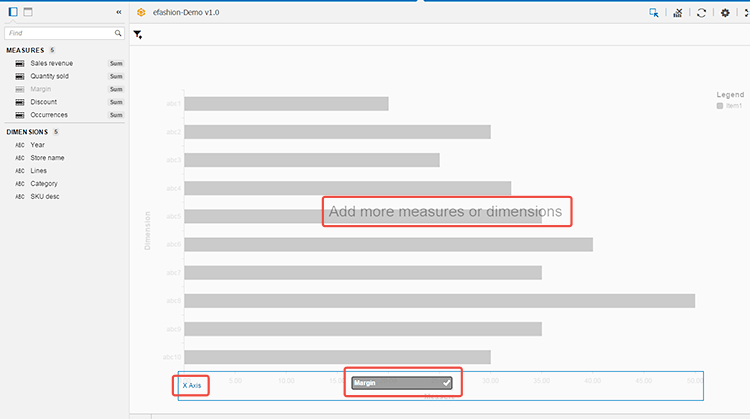Select the Sales revenue measure
The height and width of the screenshot is (419, 750).
[52, 63]
